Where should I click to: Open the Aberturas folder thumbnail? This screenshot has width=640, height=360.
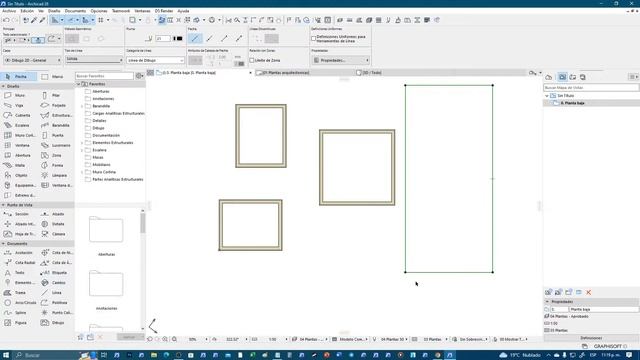106,230
